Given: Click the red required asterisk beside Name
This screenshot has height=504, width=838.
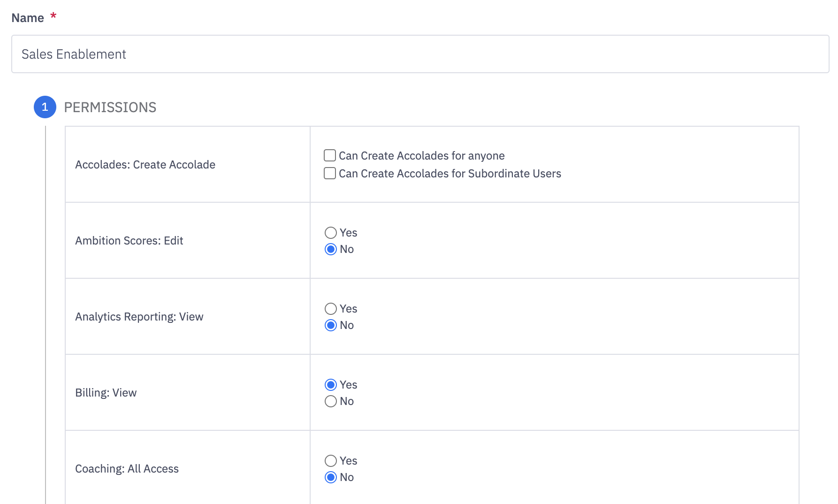Looking at the screenshot, I should pyautogui.click(x=53, y=16).
